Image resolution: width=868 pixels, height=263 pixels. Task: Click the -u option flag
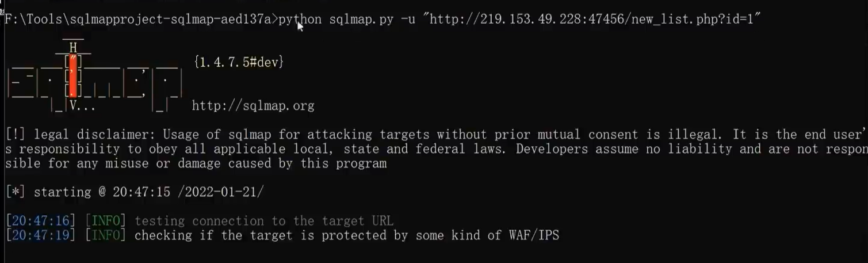pos(408,19)
